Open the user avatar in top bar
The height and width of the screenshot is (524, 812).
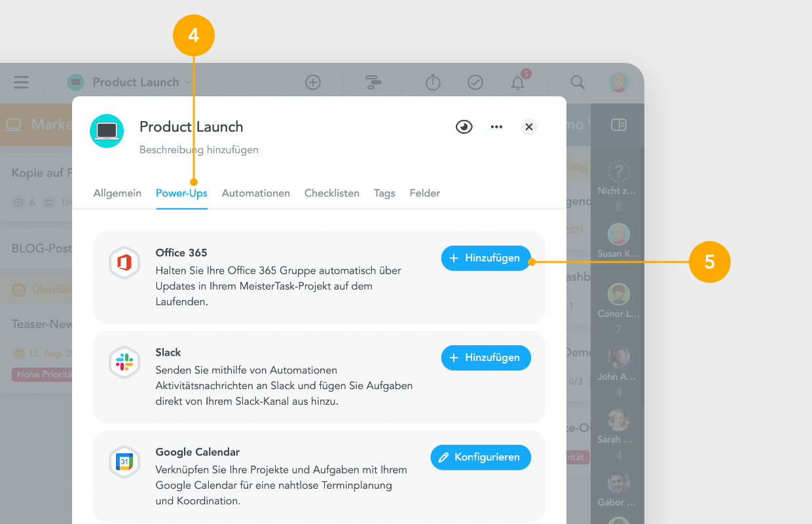(x=619, y=82)
